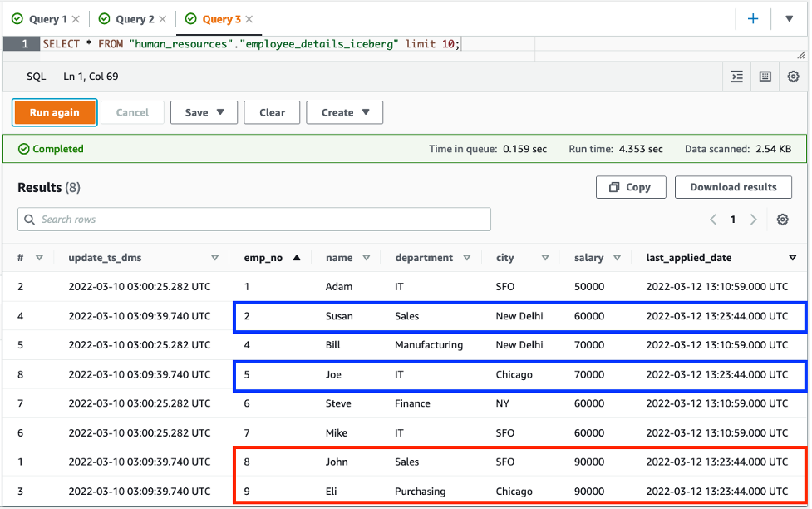812x509 pixels.
Task: Click the new query plus icon
Action: point(753,18)
